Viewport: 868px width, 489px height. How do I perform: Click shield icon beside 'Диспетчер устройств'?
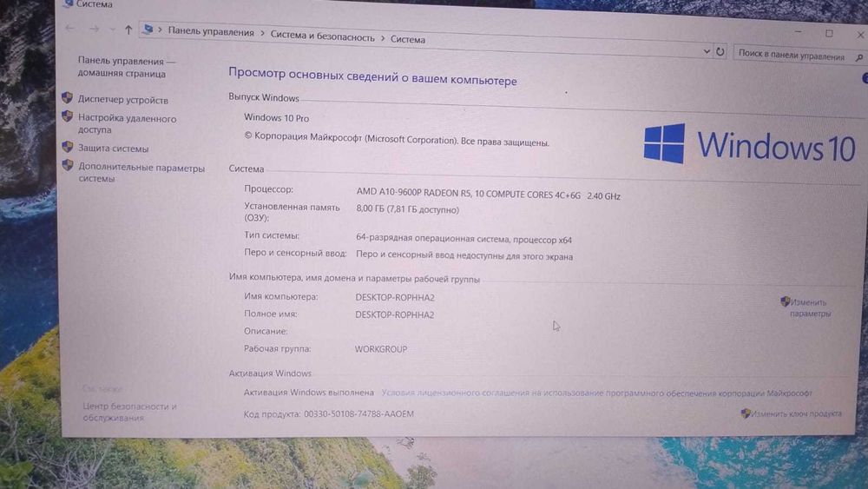[67, 98]
